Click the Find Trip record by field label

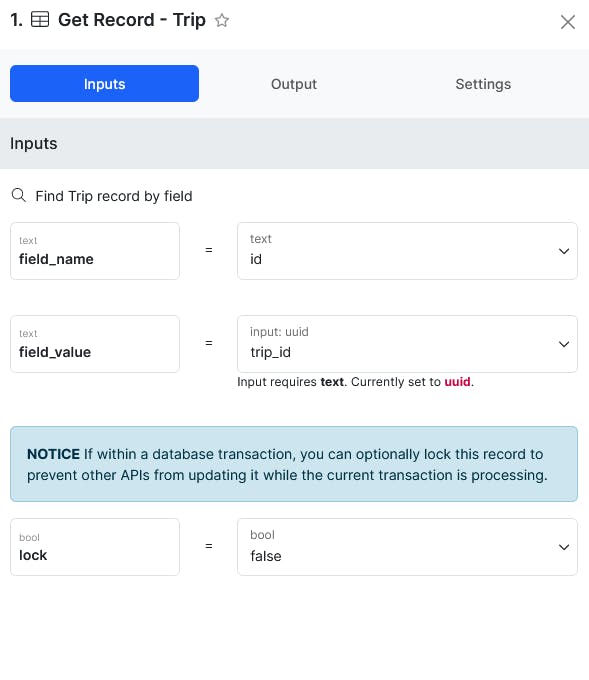(114, 196)
